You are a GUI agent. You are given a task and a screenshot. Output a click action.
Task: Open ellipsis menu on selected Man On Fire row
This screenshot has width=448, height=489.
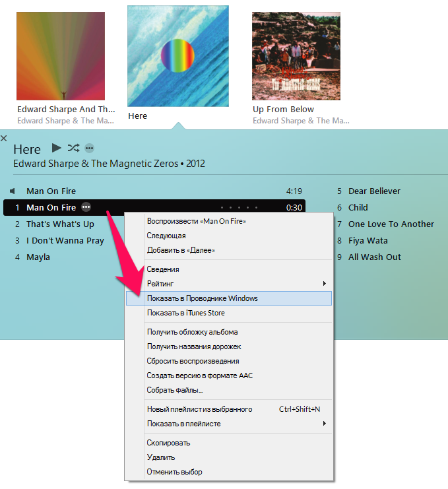(86, 207)
